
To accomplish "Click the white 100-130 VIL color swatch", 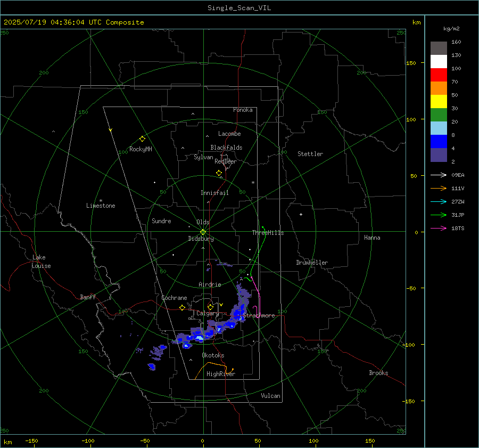I will tap(439, 62).
